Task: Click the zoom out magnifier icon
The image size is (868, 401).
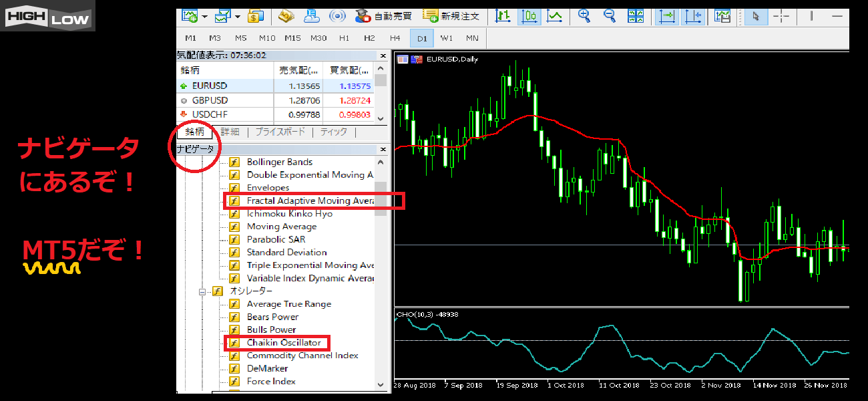Action: [x=610, y=16]
